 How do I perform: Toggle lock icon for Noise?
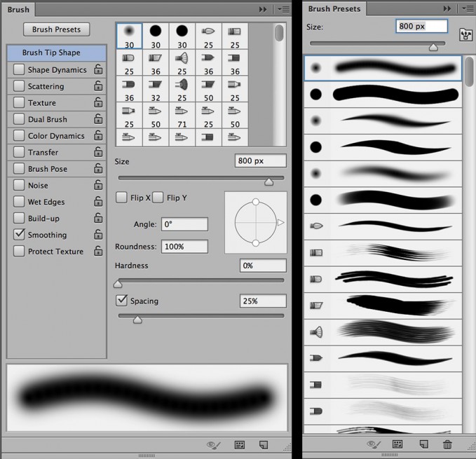pyautogui.click(x=98, y=185)
